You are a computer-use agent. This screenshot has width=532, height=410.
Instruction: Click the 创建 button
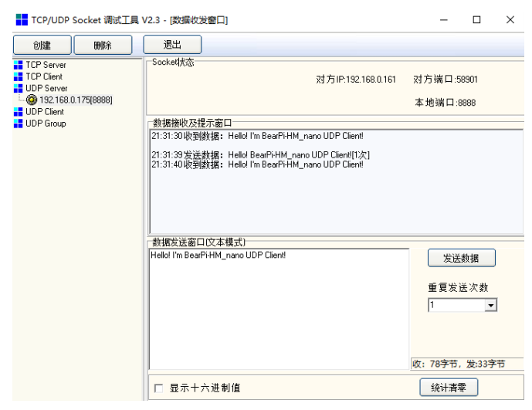(x=42, y=45)
